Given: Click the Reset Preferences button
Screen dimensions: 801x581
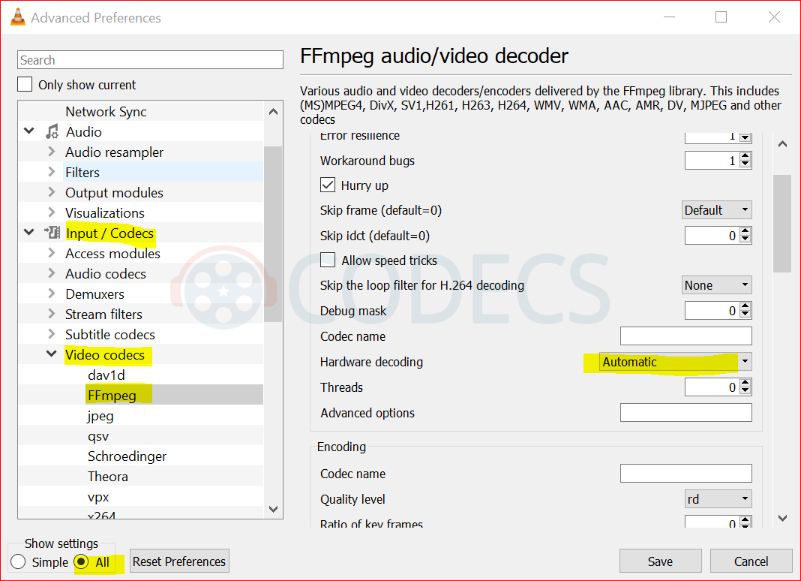Looking at the screenshot, I should [179, 562].
